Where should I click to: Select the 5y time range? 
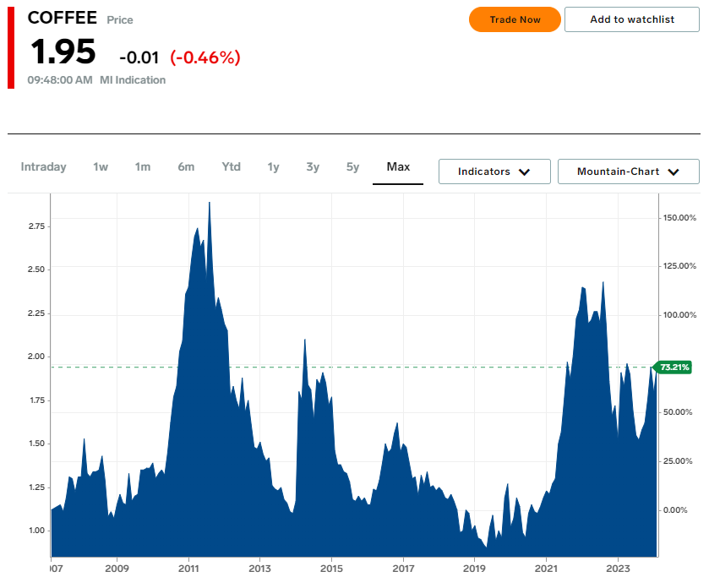[352, 167]
